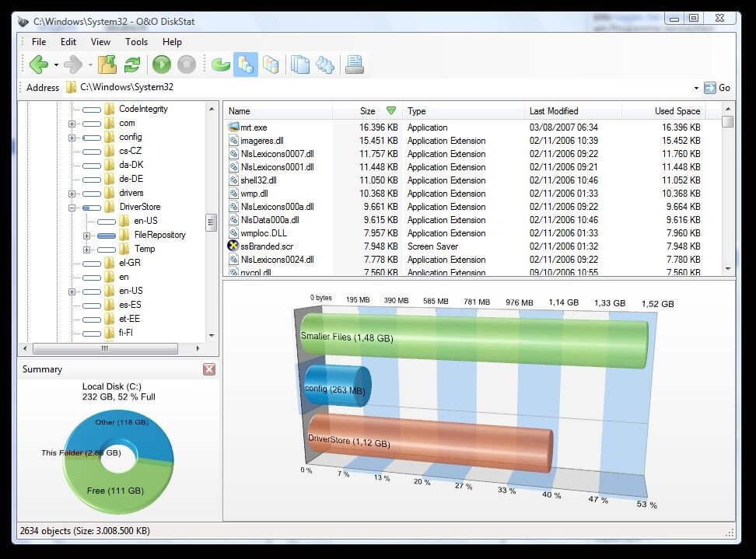Image resolution: width=756 pixels, height=559 pixels.
Task: Click the grey forward arrow
Action: pyautogui.click(x=73, y=65)
